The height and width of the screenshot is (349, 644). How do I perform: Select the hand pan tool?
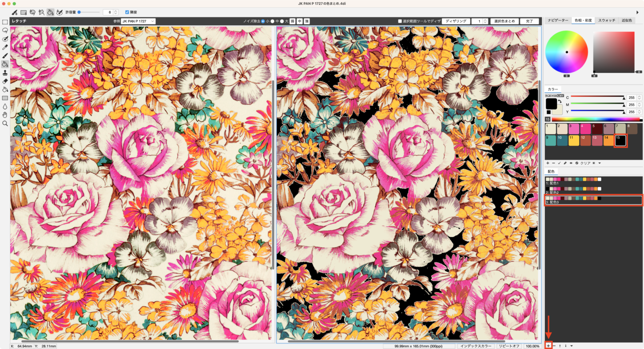coord(5,115)
